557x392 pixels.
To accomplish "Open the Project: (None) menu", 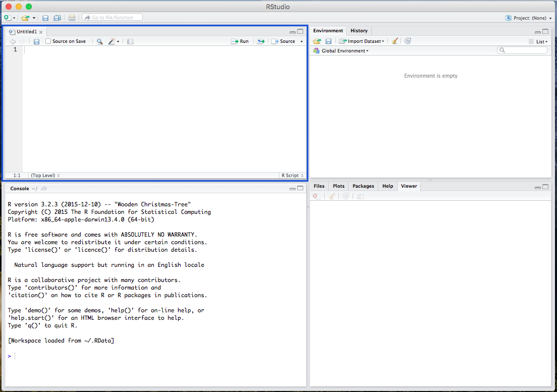I will 528,18.
